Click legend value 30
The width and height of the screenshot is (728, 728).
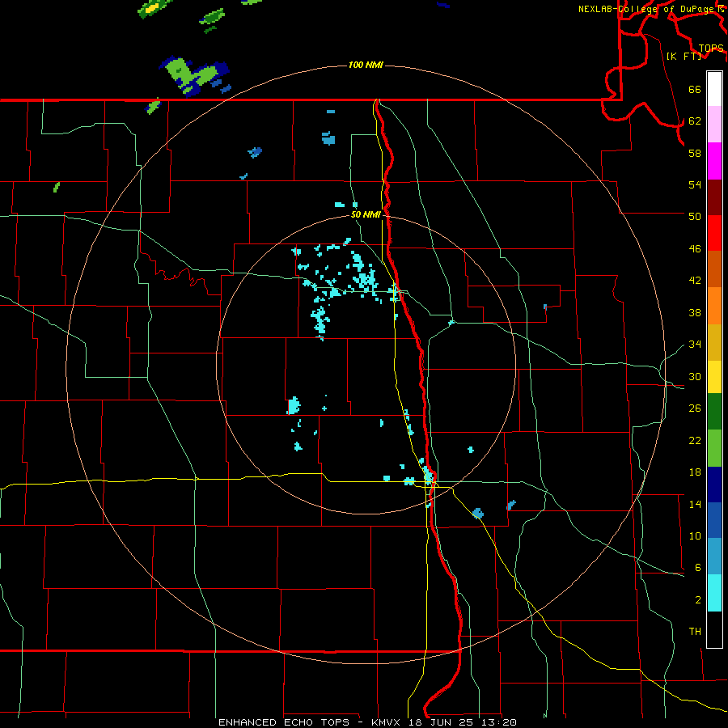(695, 376)
